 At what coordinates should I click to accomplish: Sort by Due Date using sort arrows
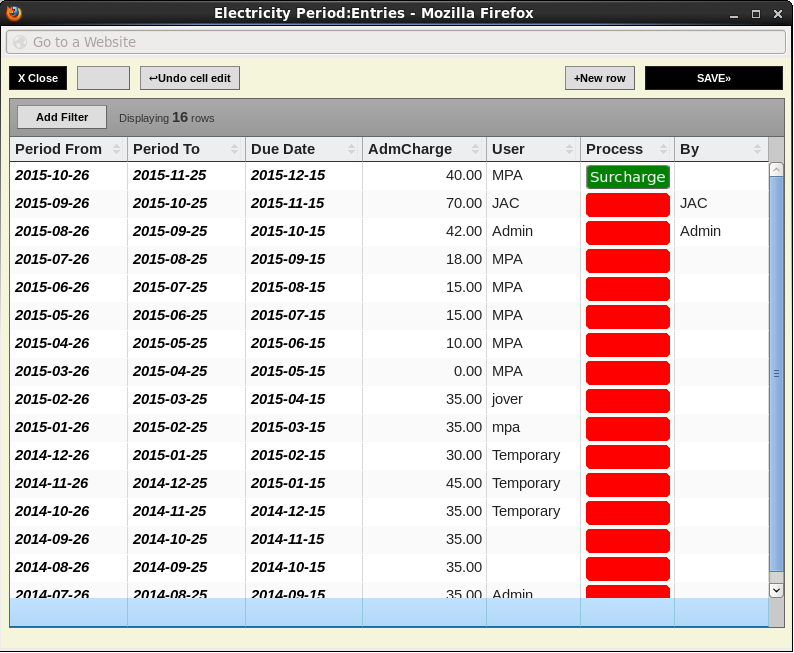click(352, 149)
